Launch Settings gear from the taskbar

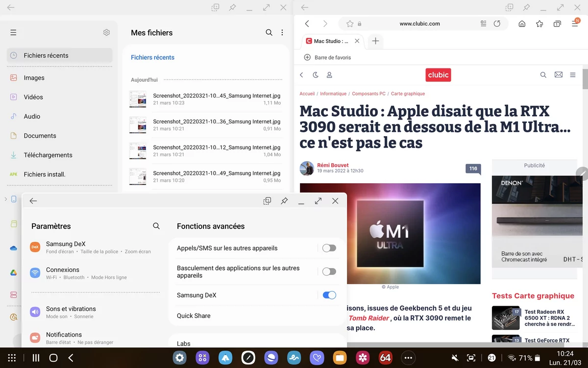[180, 358]
